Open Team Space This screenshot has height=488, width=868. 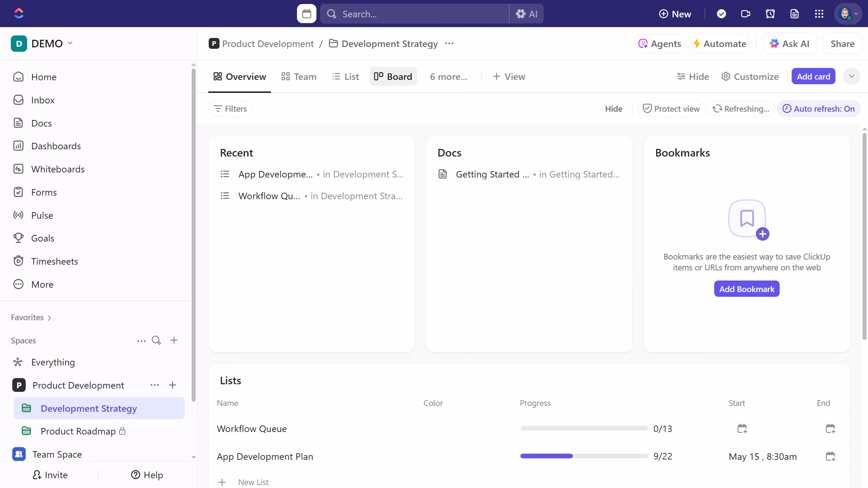coord(57,454)
